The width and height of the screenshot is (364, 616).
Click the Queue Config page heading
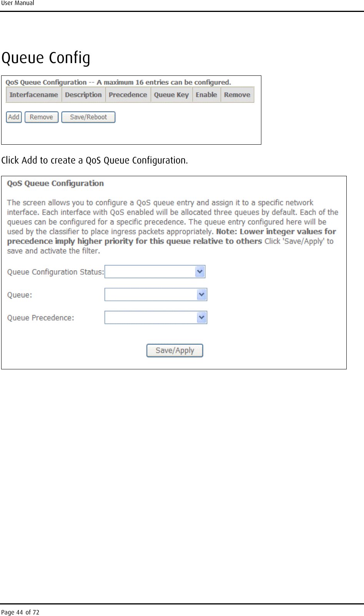pos(46,58)
